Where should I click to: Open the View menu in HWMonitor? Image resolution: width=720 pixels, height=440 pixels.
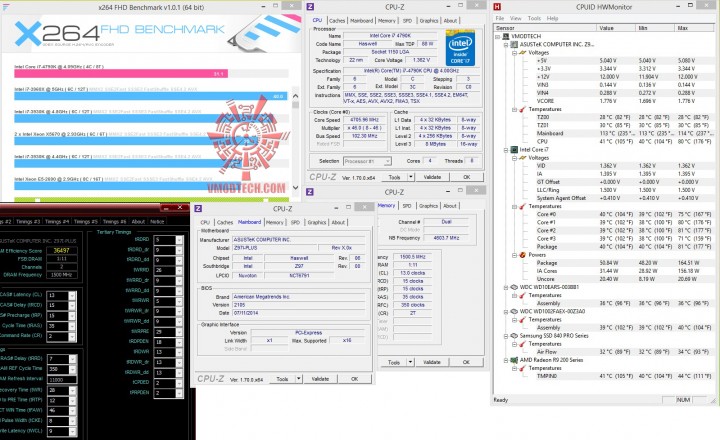(x=516, y=18)
